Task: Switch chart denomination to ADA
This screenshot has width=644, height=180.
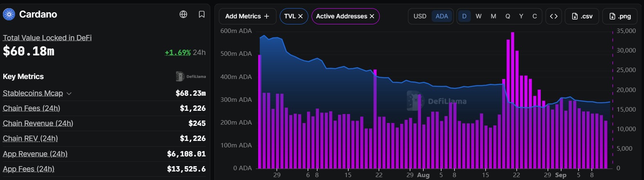Action: click(x=442, y=16)
